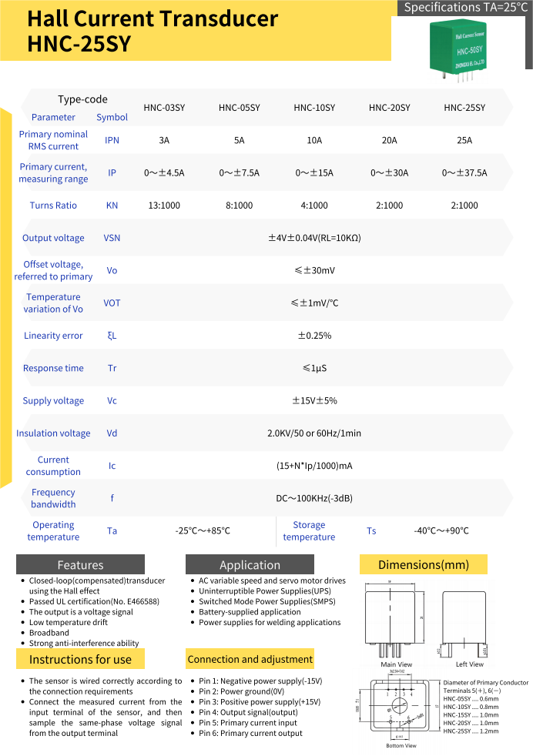Click the Storage temperature label
The width and height of the screenshot is (533, 756).
coord(309,531)
